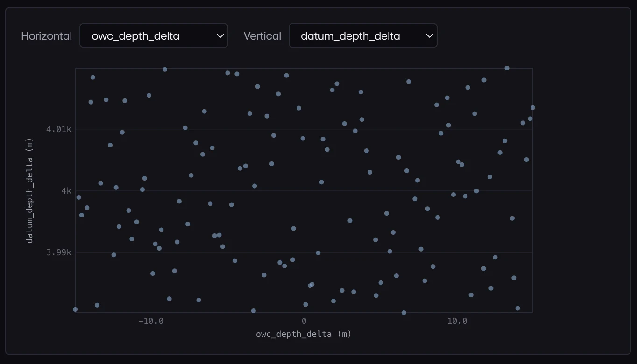Click the rotated y-axis title "datum_depth_delta (m)"
Viewport: 637px width, 364px height.
30,190
